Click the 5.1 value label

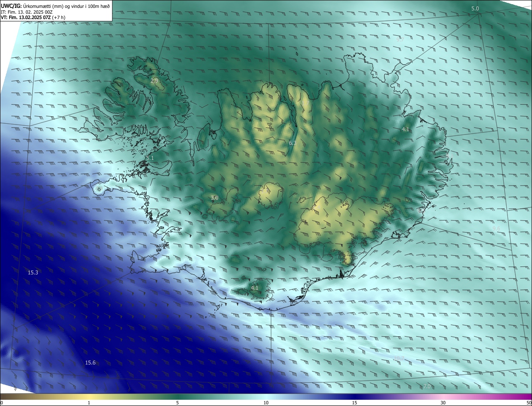(x=150, y=158)
